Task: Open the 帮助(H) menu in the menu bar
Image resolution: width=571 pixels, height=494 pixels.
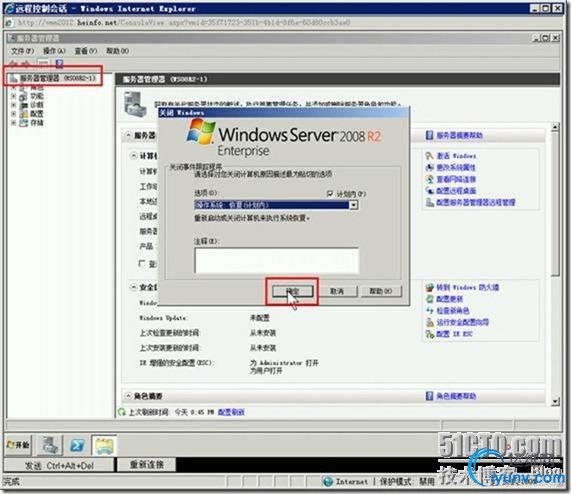Action: [x=117, y=51]
